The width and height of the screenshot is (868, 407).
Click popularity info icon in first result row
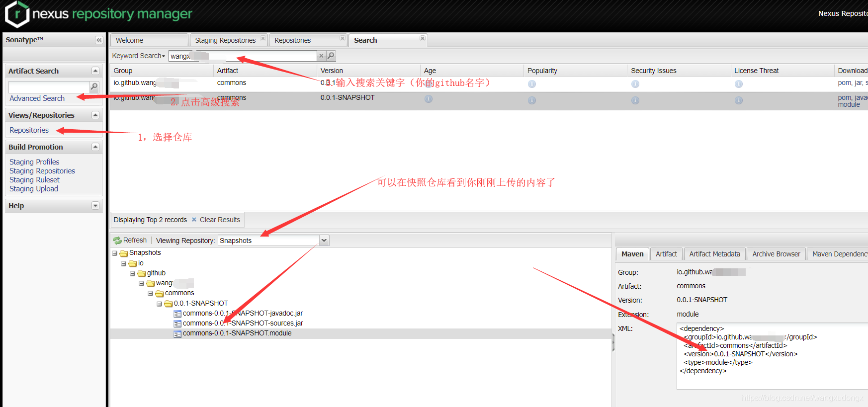point(532,84)
